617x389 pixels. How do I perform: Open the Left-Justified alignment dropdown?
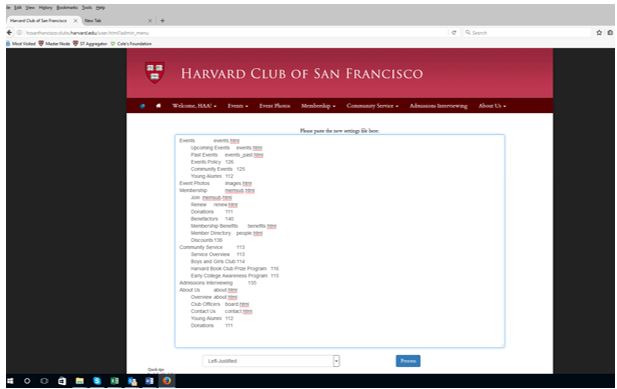(x=271, y=361)
